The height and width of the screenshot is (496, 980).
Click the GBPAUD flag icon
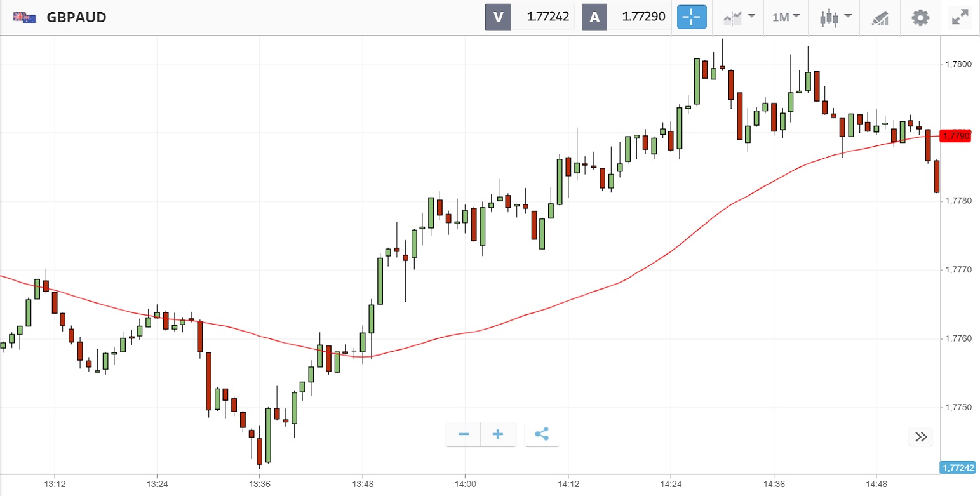pos(25,17)
